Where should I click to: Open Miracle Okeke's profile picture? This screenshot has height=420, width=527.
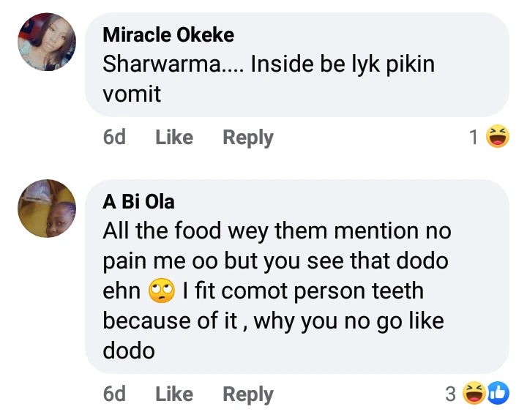pos(47,42)
